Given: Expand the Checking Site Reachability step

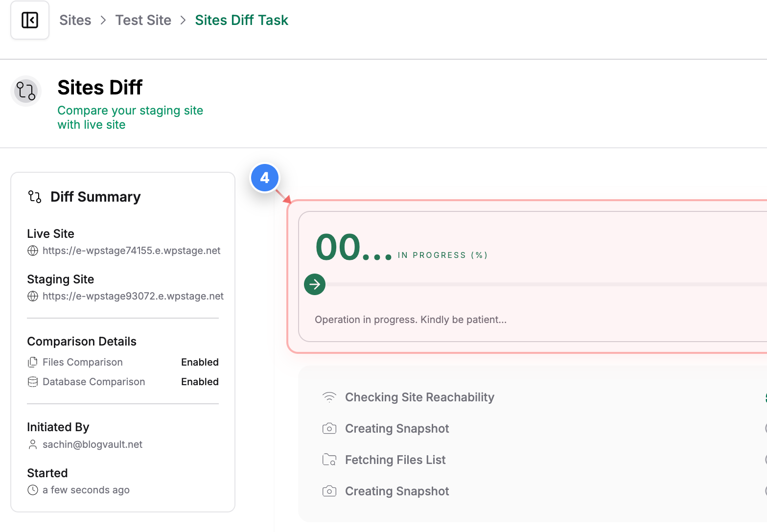Looking at the screenshot, I should [419, 397].
